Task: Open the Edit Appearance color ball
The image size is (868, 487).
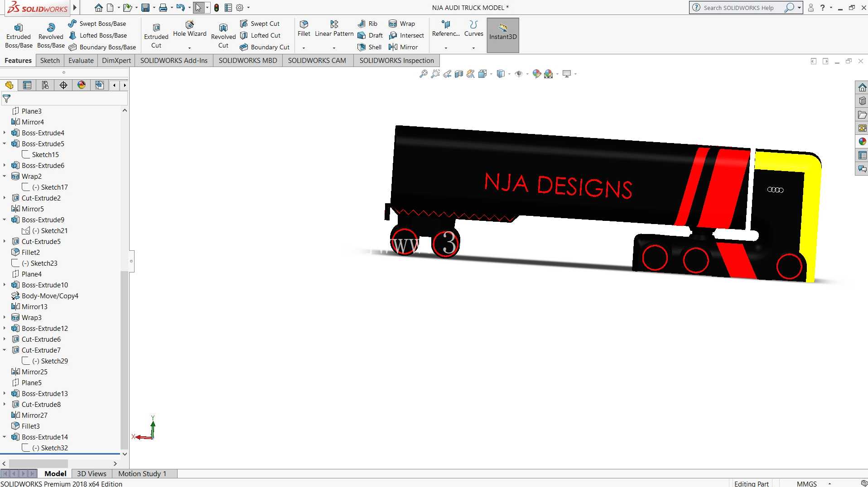Action: point(536,74)
